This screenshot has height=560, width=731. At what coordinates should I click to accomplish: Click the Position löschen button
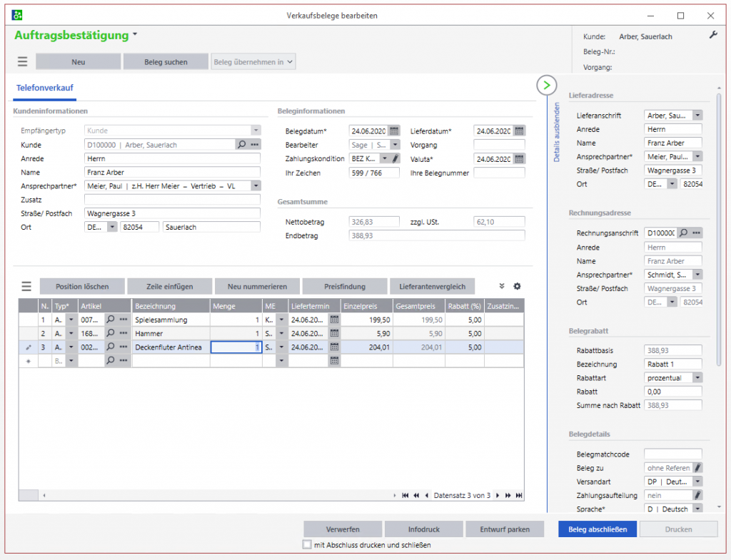point(82,287)
